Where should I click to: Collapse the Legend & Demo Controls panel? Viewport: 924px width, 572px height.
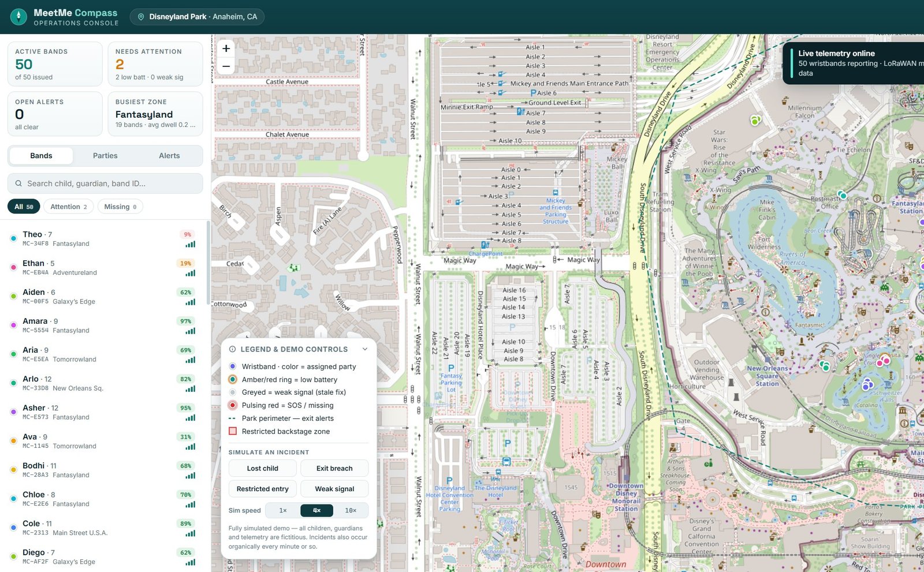(365, 349)
